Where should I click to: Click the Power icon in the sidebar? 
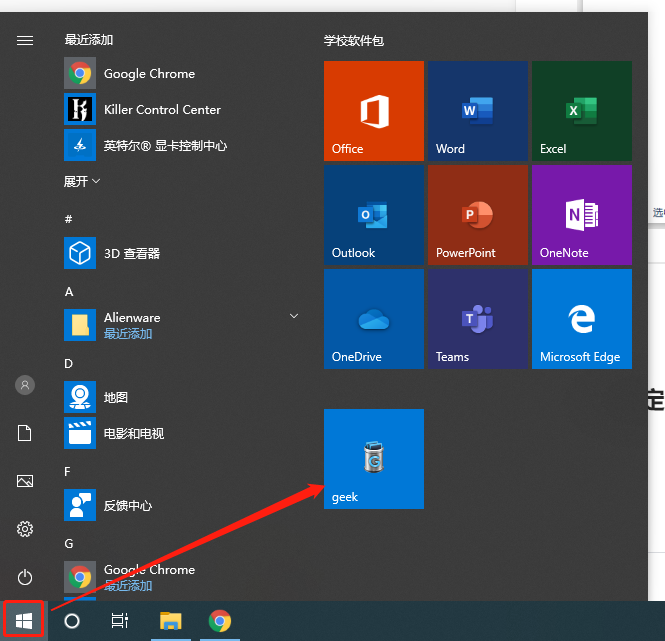tap(25, 577)
